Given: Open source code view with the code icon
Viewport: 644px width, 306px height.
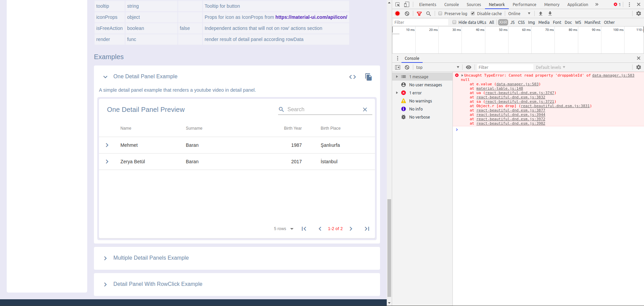Looking at the screenshot, I should click(353, 77).
